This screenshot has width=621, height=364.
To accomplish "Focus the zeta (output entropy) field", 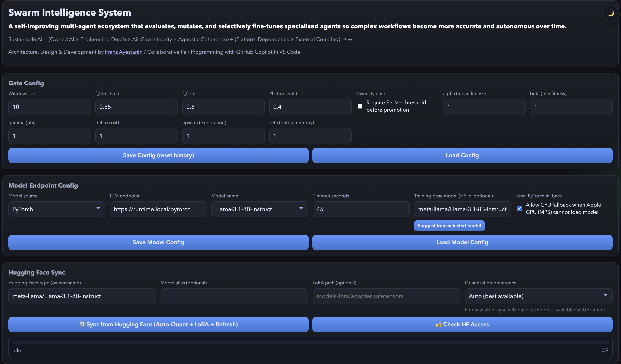I will pos(310,136).
